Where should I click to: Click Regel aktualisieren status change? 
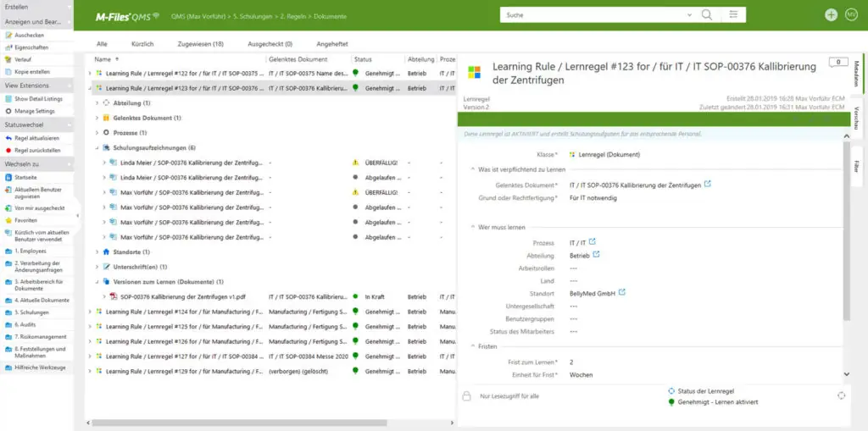[x=36, y=138]
